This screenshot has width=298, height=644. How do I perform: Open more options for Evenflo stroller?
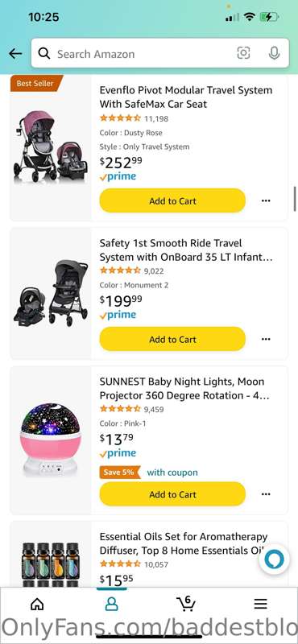[x=266, y=200]
